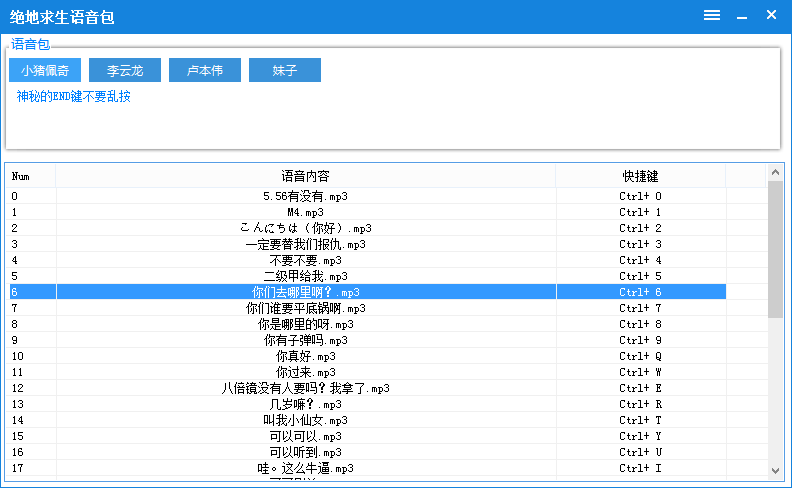
Task: Pick the 一定要替我们报仇.mp3 entry
Action: coord(305,244)
